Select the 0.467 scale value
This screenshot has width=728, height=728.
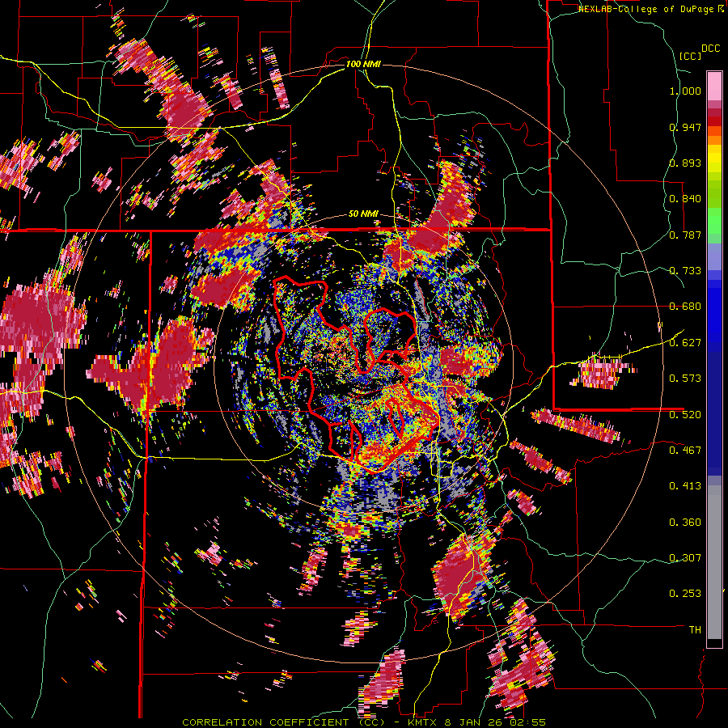(x=685, y=450)
